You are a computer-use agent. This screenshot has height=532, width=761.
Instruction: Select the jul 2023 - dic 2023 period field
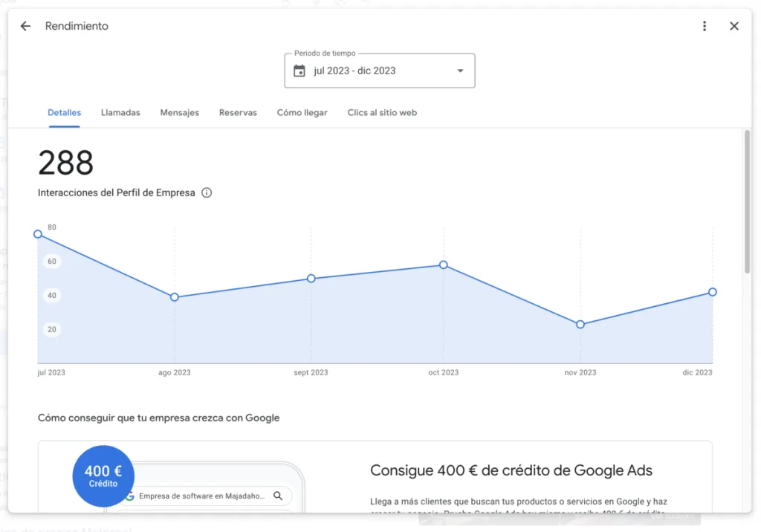point(380,71)
